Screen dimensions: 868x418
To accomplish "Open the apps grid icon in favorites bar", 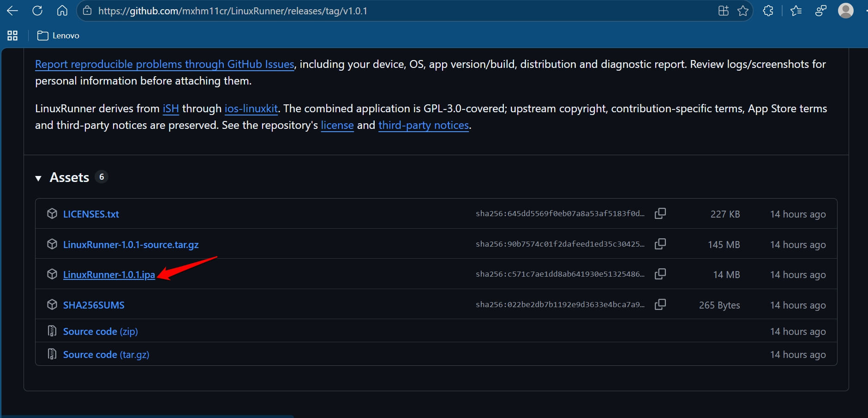I will pos(12,36).
